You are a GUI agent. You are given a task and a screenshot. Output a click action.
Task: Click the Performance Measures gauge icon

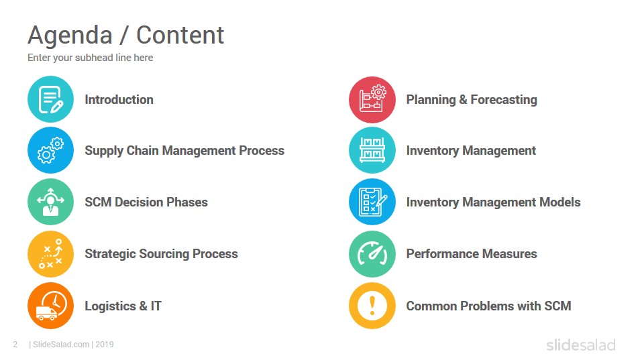click(372, 253)
